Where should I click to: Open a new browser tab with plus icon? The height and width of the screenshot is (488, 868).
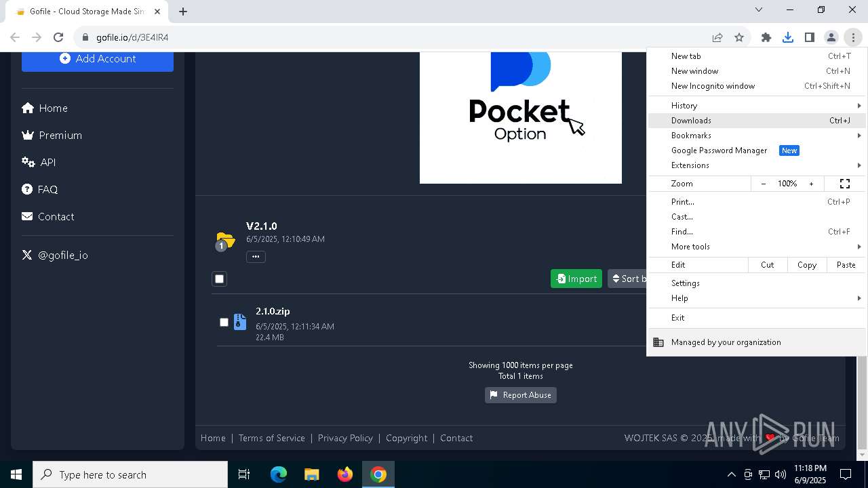click(x=183, y=11)
